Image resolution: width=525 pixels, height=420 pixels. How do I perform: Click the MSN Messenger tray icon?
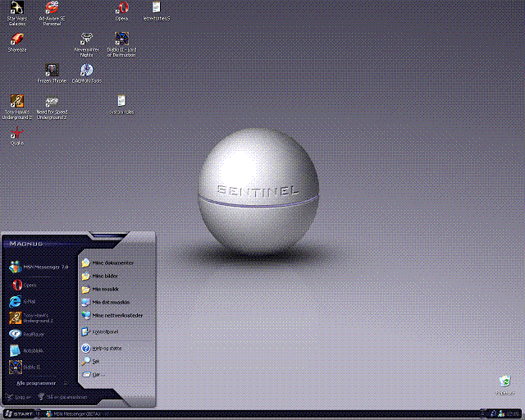501,414
